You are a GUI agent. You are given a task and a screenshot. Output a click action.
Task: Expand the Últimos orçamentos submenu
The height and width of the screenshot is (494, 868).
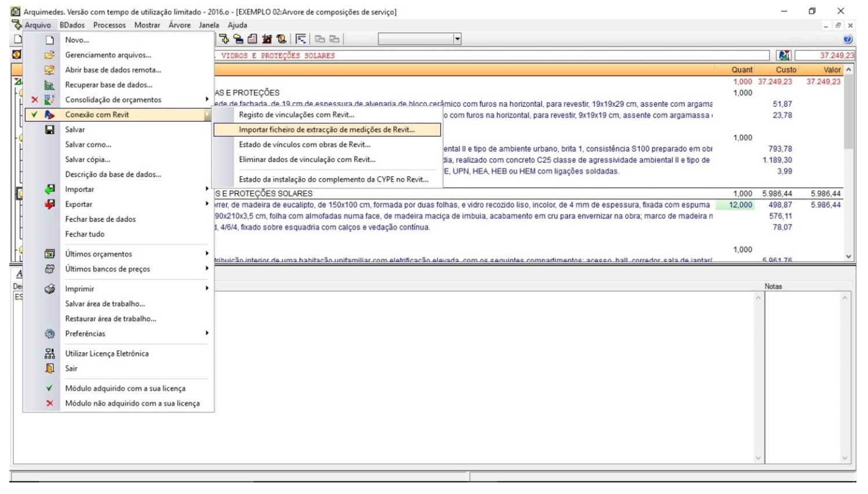tap(207, 254)
